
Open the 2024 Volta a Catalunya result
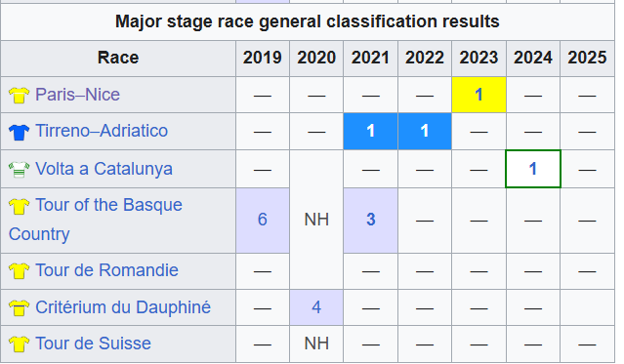pos(533,169)
